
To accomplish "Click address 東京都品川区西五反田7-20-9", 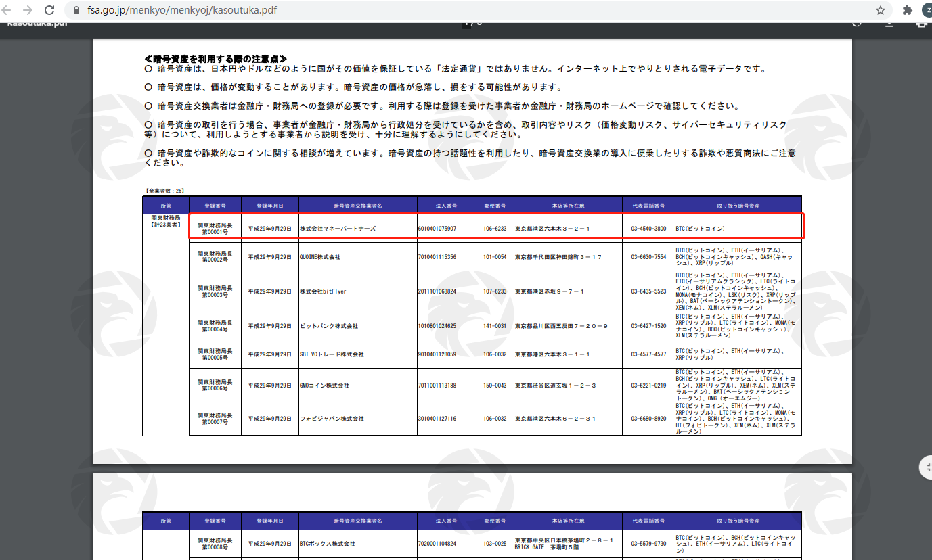I will click(561, 326).
